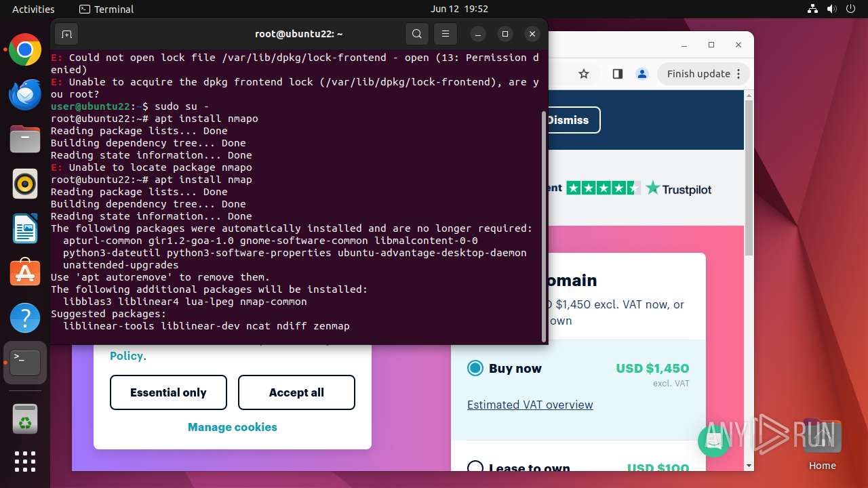The width and height of the screenshot is (868, 488).
Task: Follow the Policy link in cookie dialog
Action: (x=126, y=356)
